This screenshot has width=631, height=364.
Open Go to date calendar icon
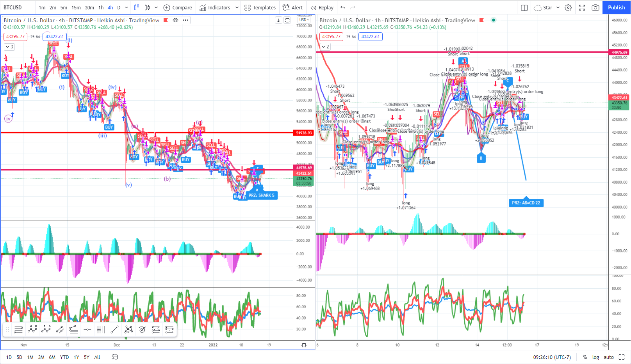[x=115, y=357]
